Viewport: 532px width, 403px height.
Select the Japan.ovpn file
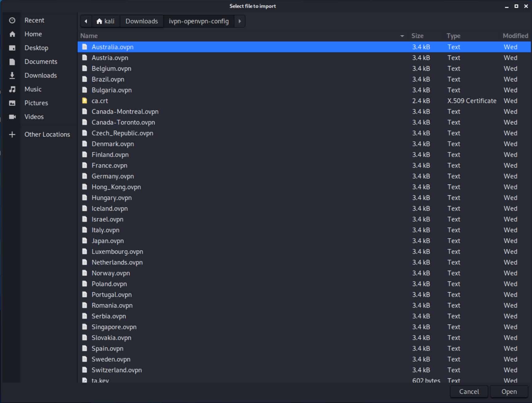tap(304, 241)
